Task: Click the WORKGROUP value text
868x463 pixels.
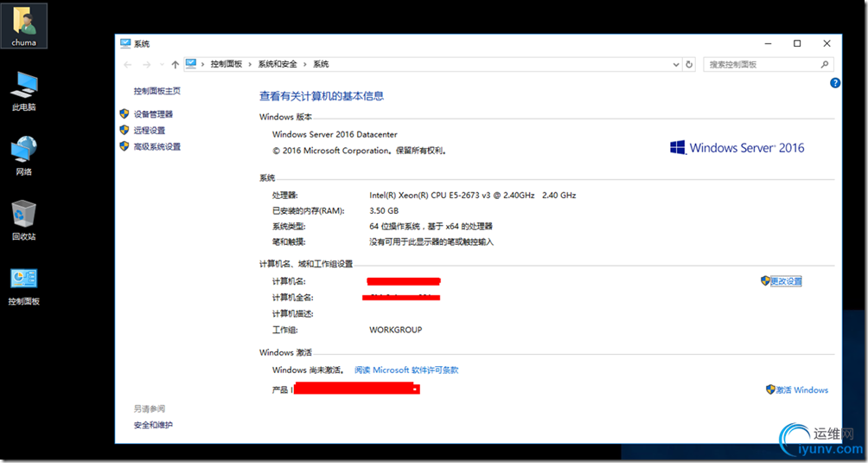Action: coord(396,330)
